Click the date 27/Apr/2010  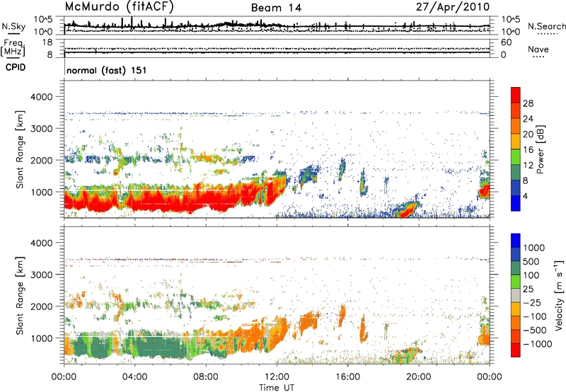(x=453, y=7)
